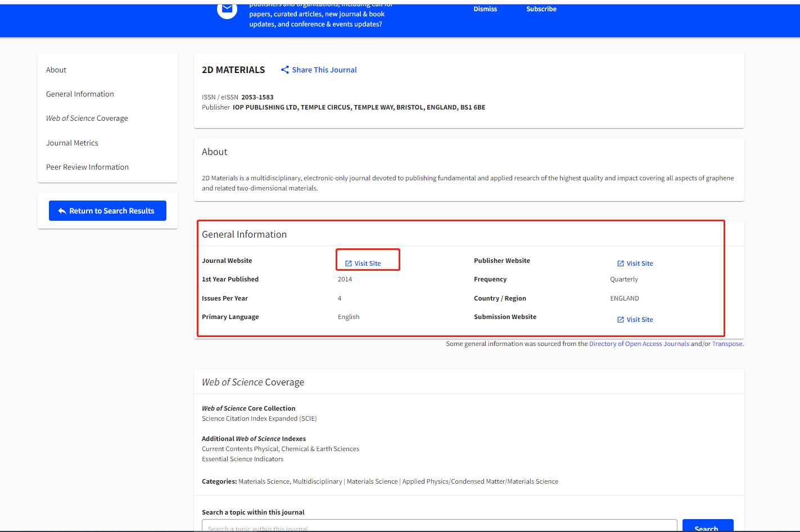800x532 pixels.
Task: Click external-link icon for Journal Website
Action: coord(349,263)
